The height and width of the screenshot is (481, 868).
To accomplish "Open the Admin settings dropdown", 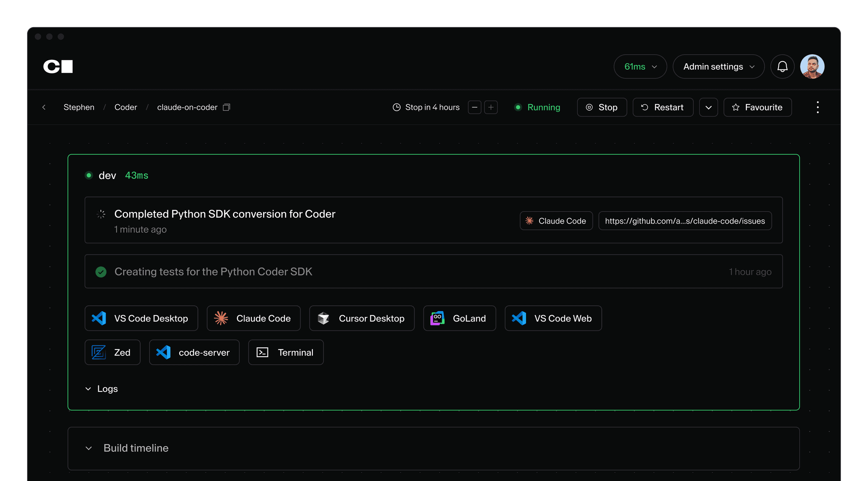I will click(718, 67).
